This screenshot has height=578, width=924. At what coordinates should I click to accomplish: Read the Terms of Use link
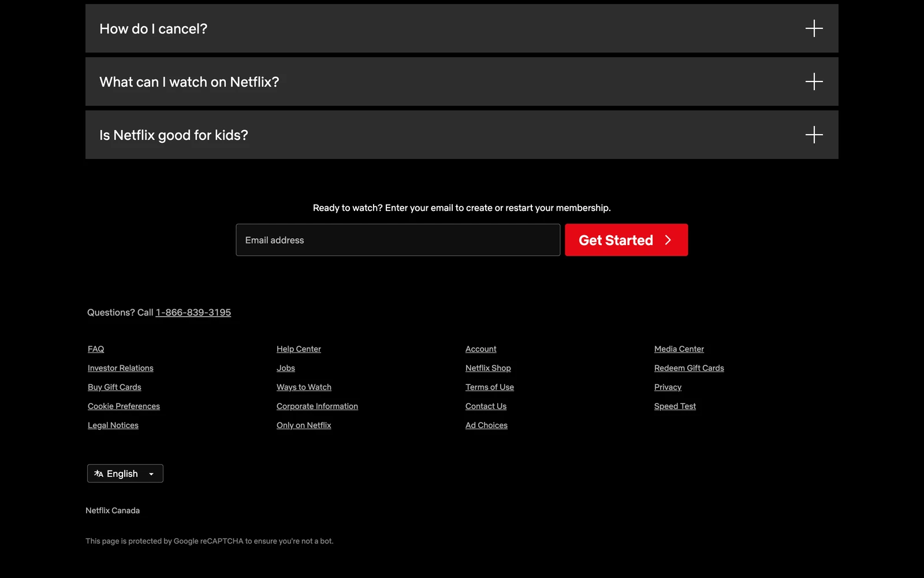tap(490, 387)
